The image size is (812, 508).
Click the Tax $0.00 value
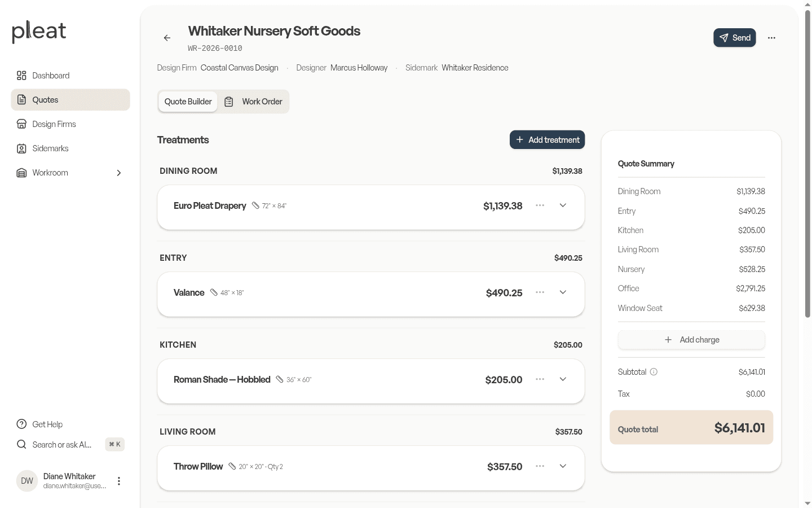[x=756, y=394]
